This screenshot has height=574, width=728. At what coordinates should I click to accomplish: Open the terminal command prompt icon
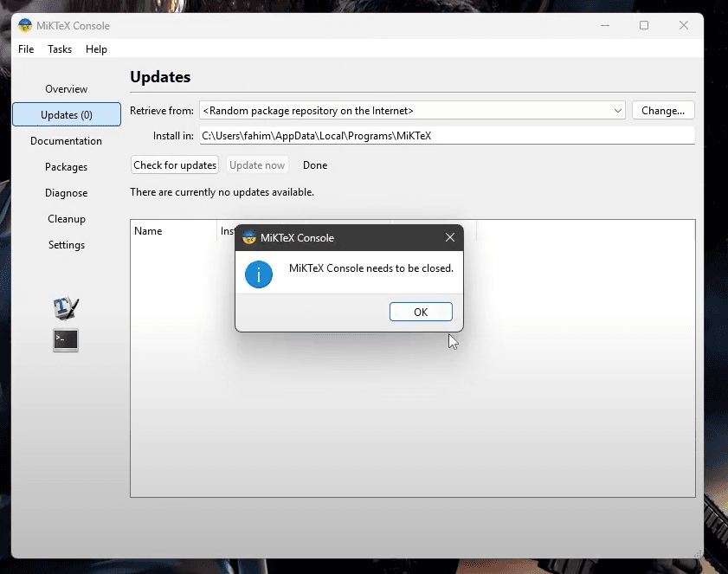[66, 340]
